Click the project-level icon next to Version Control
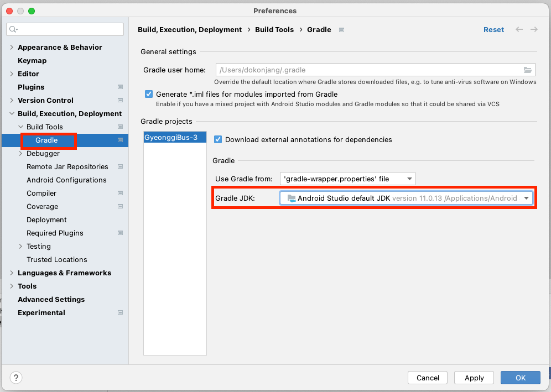551x392 pixels. pyautogui.click(x=120, y=100)
